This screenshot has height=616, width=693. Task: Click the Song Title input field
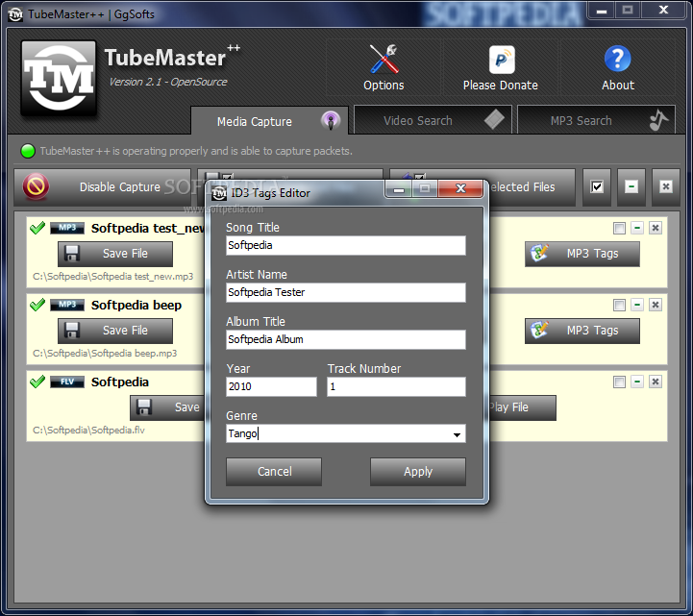(x=346, y=245)
